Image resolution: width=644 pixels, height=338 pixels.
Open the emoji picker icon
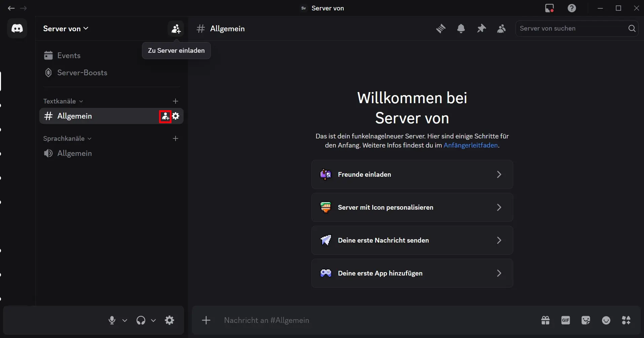[606, 320]
